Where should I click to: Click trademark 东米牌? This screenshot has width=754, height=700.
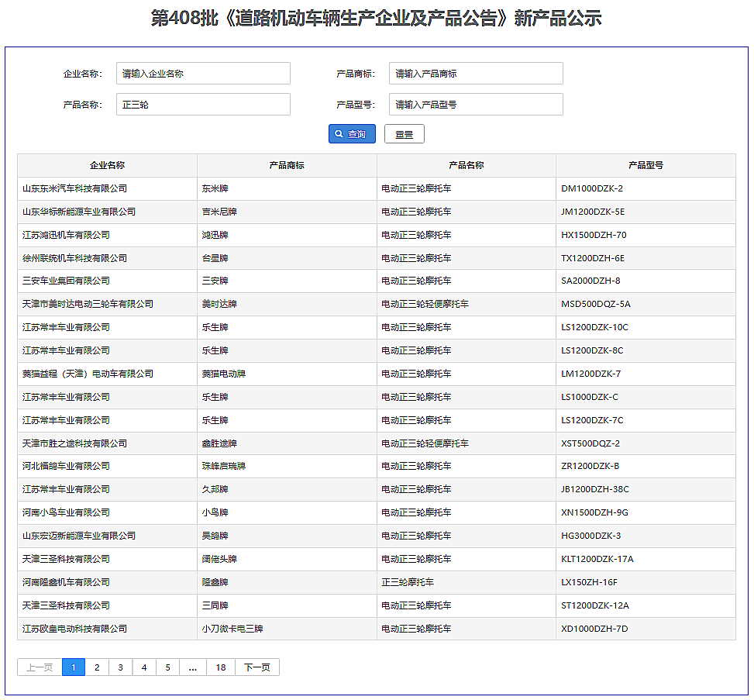tap(215, 188)
